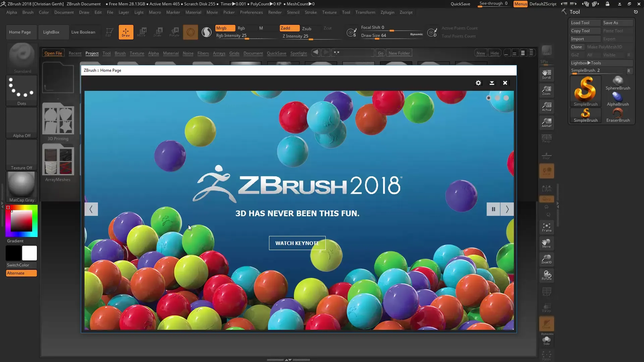644x362 pixels.
Task: Open the MatCap Gray material selector
Action: point(21,187)
